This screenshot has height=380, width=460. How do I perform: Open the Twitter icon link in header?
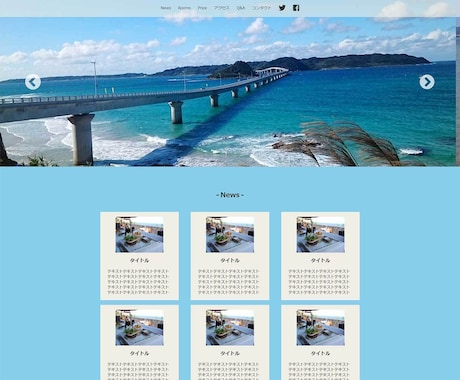pos(282,8)
